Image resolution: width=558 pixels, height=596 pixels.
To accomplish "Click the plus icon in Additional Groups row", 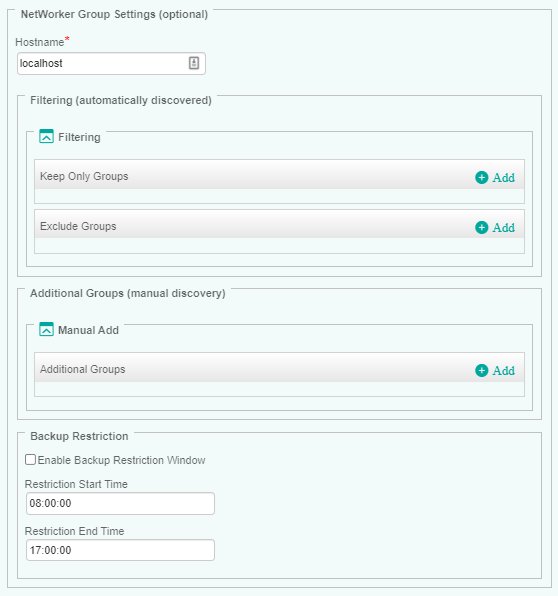I will pos(482,370).
